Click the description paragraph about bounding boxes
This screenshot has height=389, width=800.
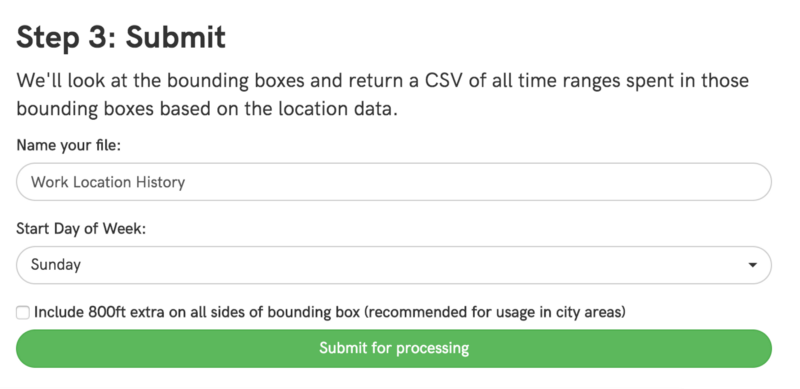pos(383,95)
